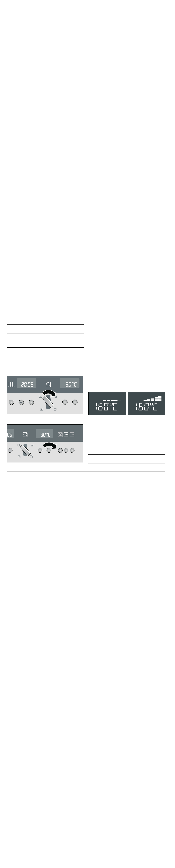This screenshot has width=175, height=868.
Task: Select the grill symbol at upper knob top-left
Action: click(x=40, y=396)
